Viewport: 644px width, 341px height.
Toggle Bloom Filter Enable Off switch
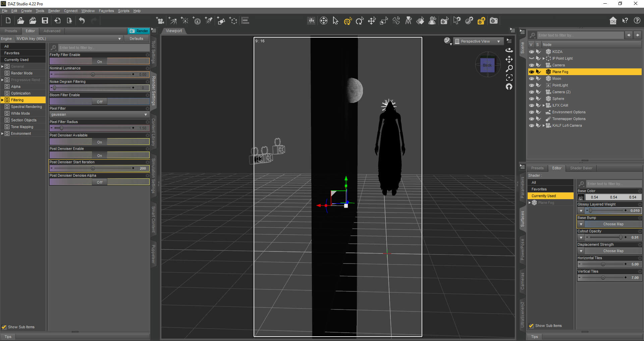[x=99, y=102]
